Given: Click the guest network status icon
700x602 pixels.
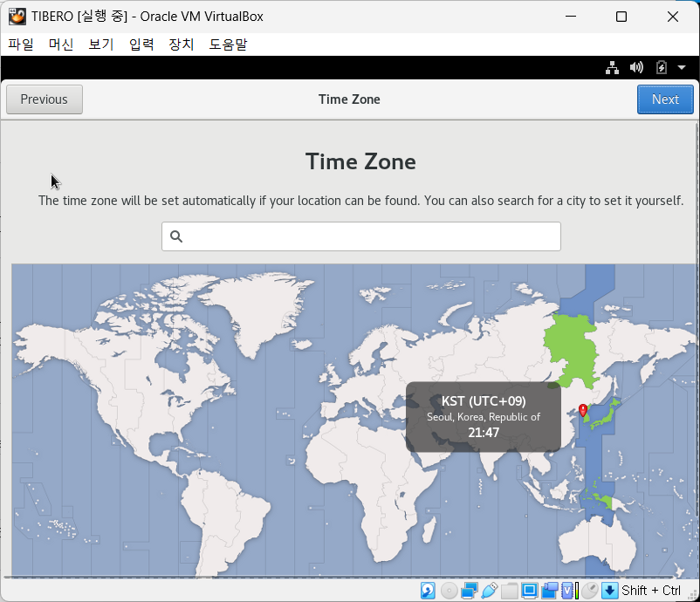Looking at the screenshot, I should coord(612,67).
